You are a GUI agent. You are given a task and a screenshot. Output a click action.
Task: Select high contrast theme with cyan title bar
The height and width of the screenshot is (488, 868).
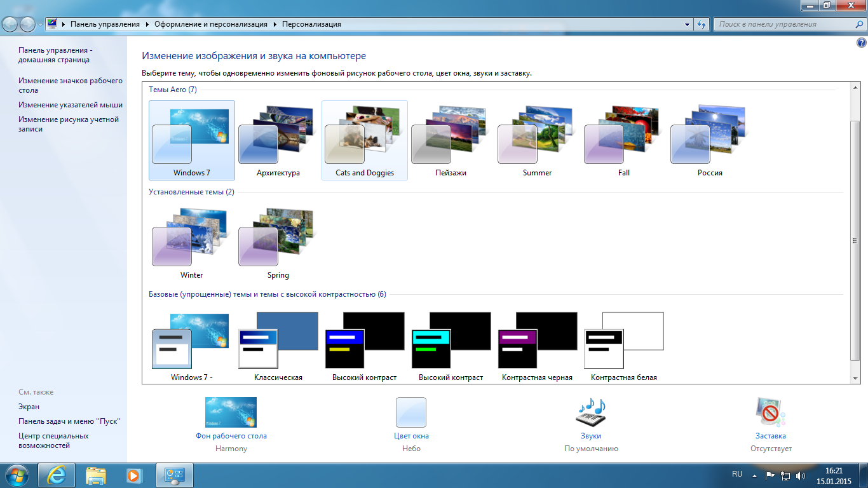[451, 345]
